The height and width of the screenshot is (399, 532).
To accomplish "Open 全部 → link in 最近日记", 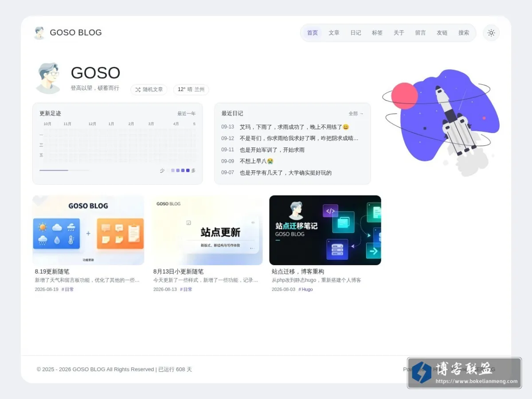I will pos(356,113).
